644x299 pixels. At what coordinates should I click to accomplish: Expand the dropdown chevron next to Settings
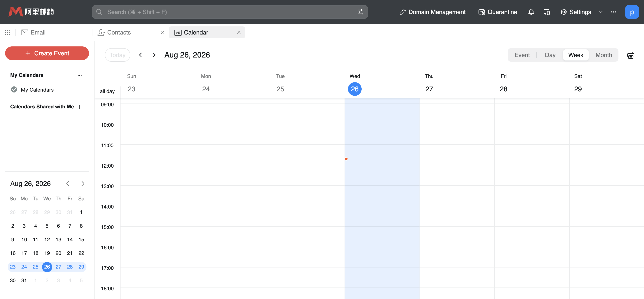coord(600,12)
